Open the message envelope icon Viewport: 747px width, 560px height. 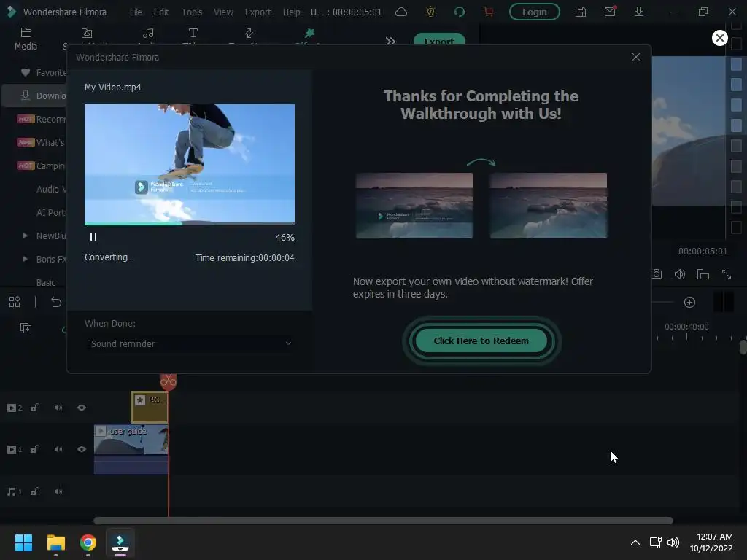coord(610,12)
